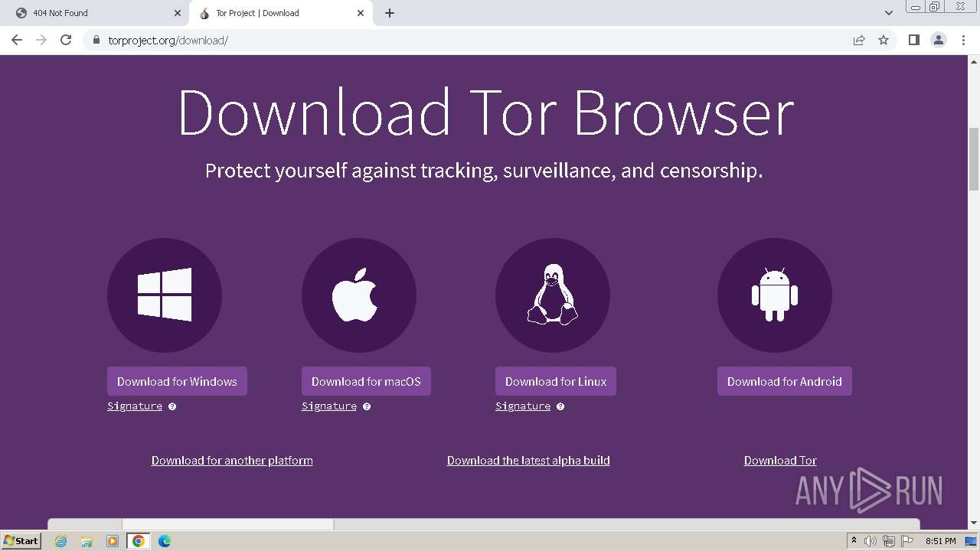Click the network tray icon

tap(889, 541)
